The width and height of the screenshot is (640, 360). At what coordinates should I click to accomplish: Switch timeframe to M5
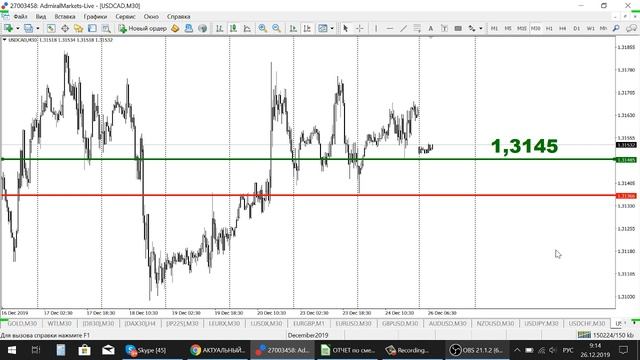tap(508, 28)
